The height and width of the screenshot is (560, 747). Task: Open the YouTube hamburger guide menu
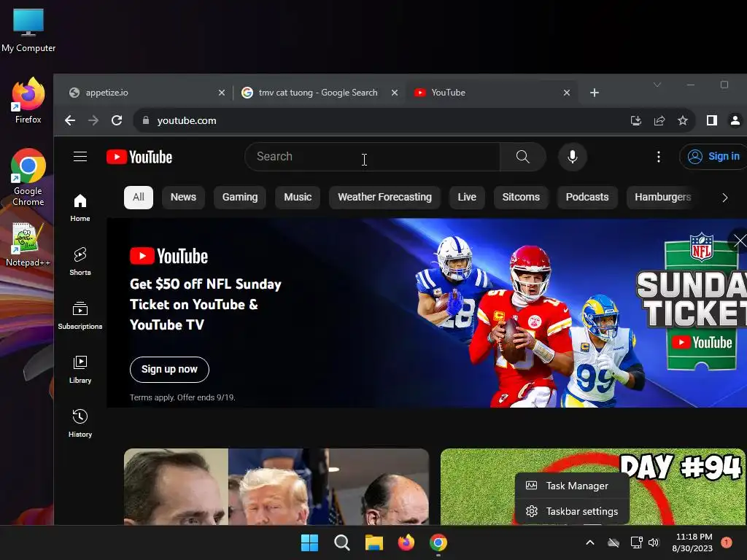pyautogui.click(x=80, y=157)
